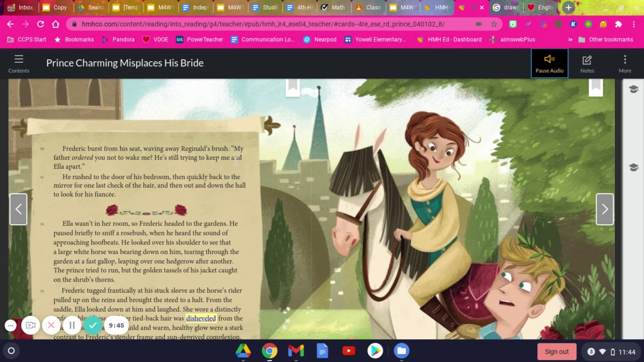Click the 9:45 recording timer
This screenshot has width=644, height=362.
coord(116,325)
